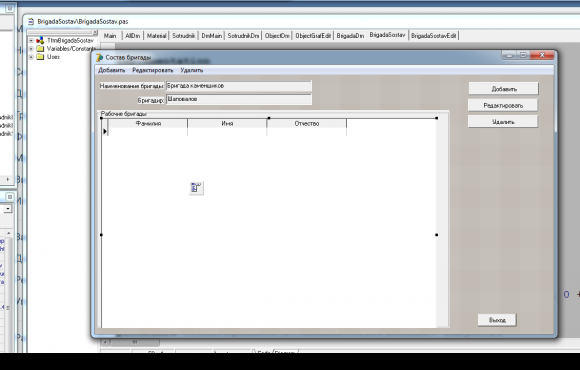Expand the Uses tree node
Screen dimensions: 580x370
click(31, 57)
